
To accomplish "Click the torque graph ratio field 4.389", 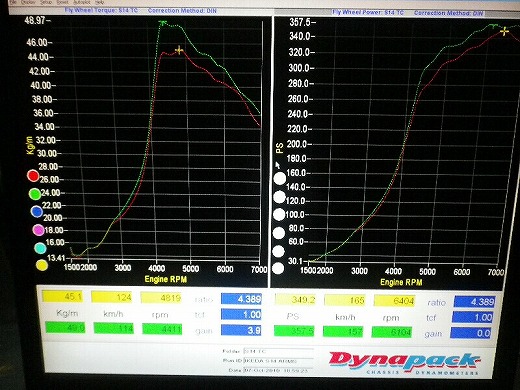I will [241, 299].
